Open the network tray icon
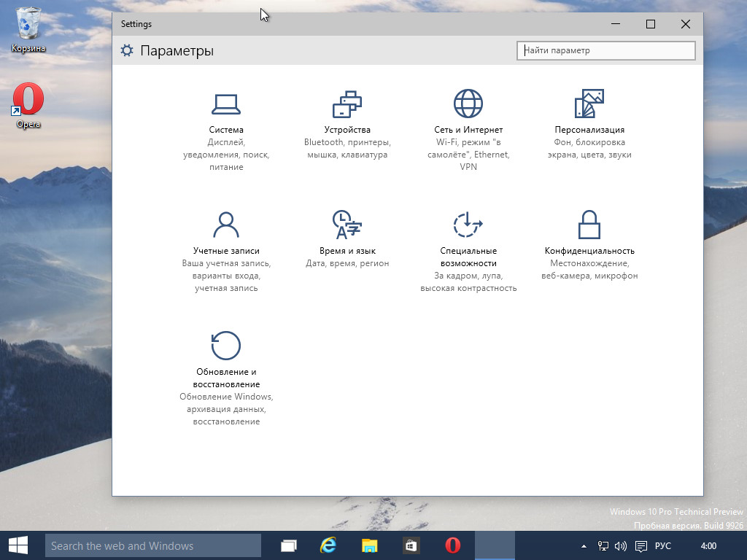 [x=603, y=546]
